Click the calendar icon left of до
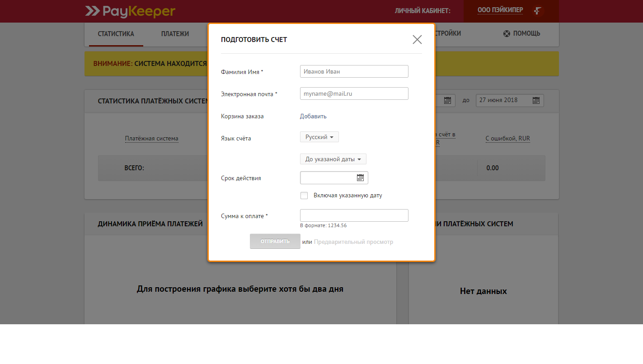The height and width of the screenshot is (364, 643). [447, 100]
